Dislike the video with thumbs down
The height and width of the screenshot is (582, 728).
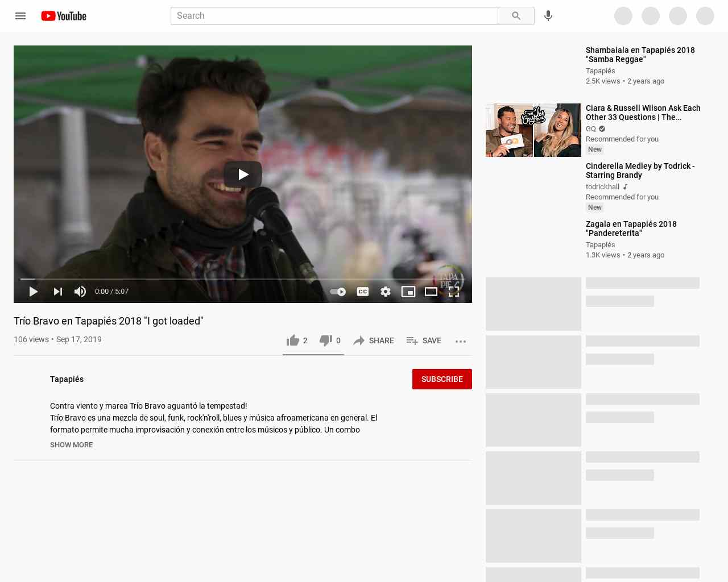(329, 340)
